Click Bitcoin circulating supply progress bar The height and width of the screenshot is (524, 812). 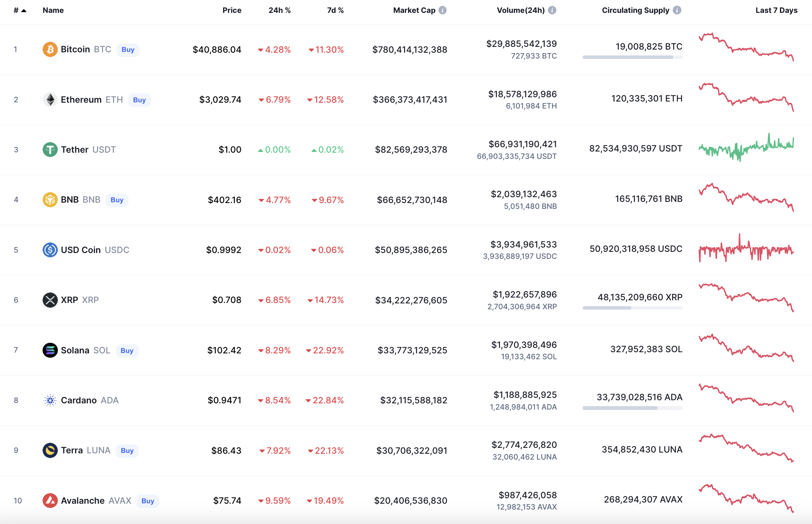[632, 57]
